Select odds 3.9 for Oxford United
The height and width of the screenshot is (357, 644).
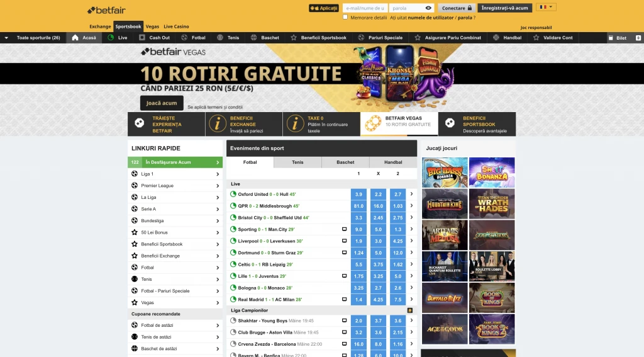click(x=358, y=195)
